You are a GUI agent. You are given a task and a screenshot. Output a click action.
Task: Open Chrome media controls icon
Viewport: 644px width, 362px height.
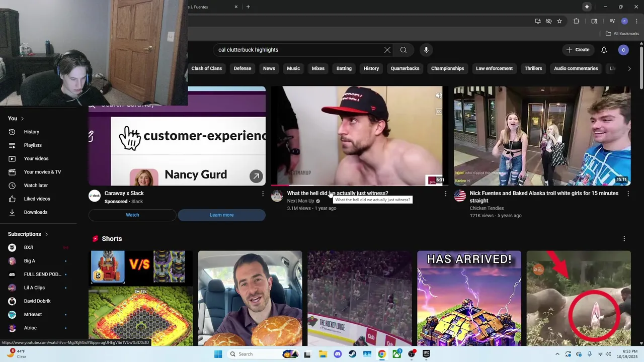612,21
